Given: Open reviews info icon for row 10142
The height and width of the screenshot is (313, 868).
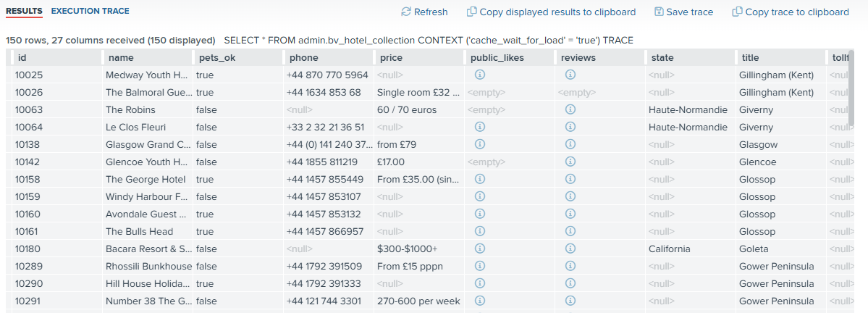Looking at the screenshot, I should coord(570,161).
